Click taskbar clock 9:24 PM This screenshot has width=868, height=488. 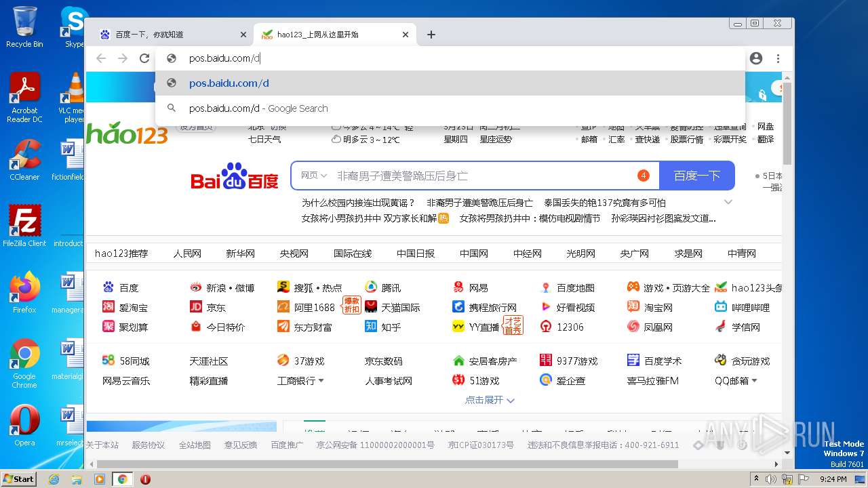pyautogui.click(x=833, y=479)
